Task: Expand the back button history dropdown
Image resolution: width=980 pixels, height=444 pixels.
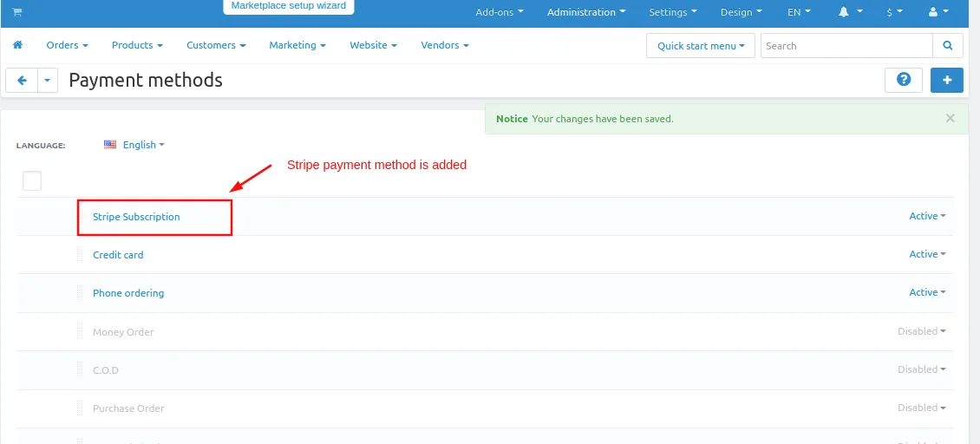Action: (48, 81)
